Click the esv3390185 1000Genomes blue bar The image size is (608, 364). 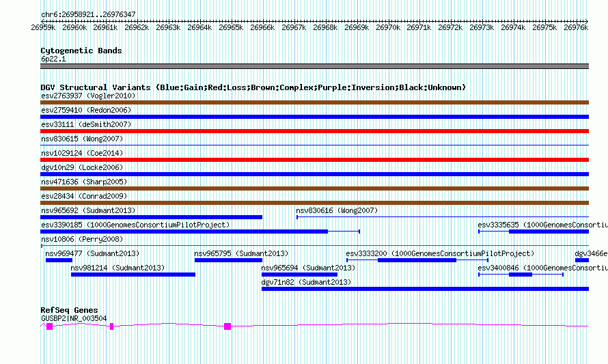click(x=184, y=232)
